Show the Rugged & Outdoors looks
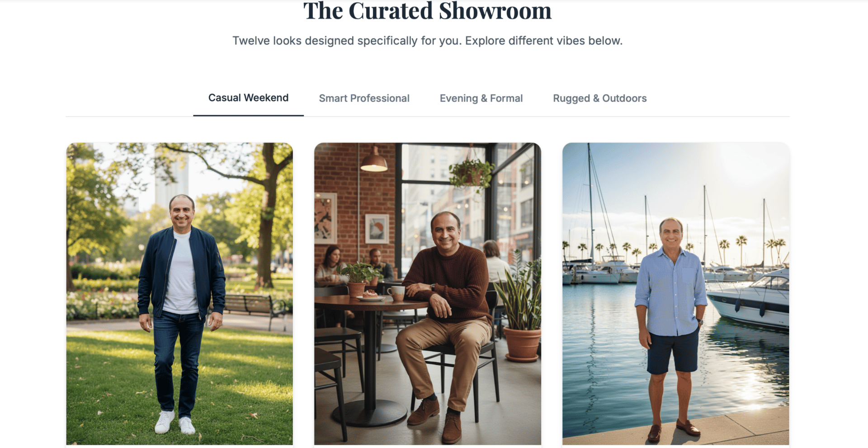868x448 pixels. tap(599, 99)
